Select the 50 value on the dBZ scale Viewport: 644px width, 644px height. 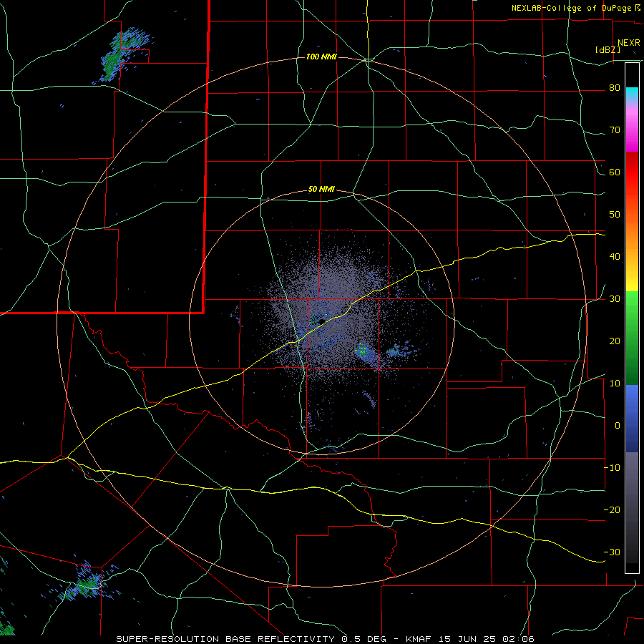615,215
